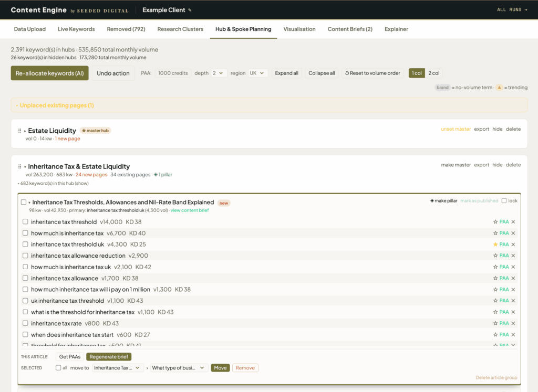Screen dimensions: 538x392
Task: Grab the drag handle of Estate Liquidity hub
Action: point(19,131)
